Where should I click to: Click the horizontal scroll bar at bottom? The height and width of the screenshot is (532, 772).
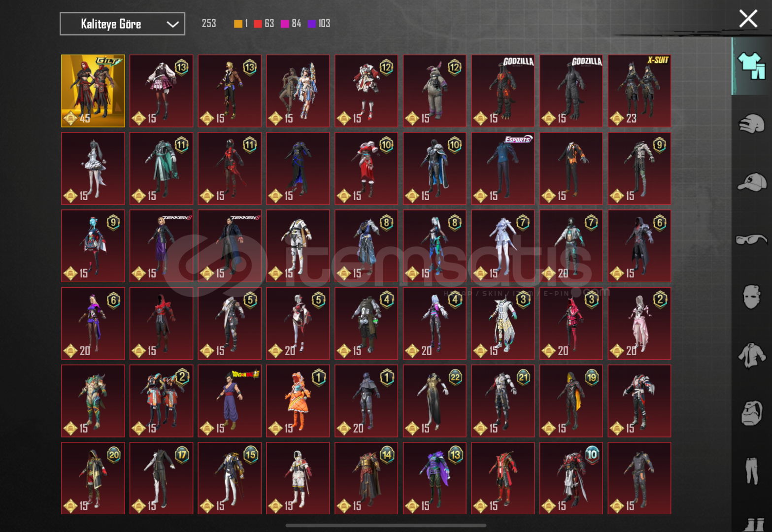(386, 525)
